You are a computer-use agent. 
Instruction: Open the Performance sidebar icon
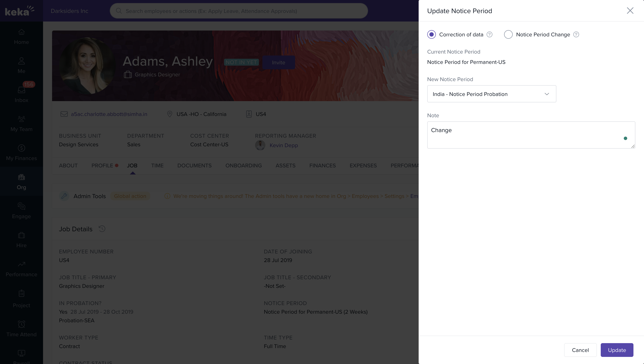coord(21,264)
